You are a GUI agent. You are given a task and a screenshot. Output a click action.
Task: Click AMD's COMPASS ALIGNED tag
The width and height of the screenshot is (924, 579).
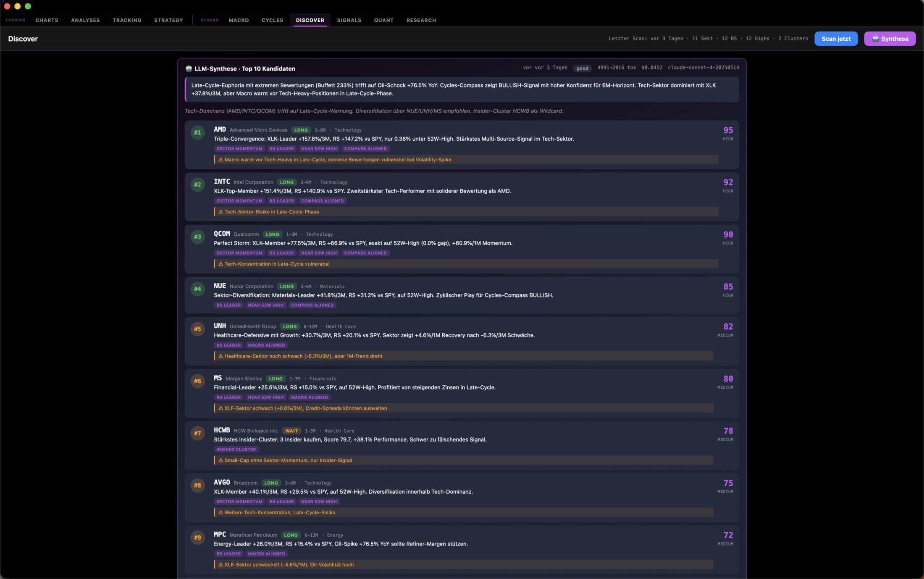tap(365, 149)
